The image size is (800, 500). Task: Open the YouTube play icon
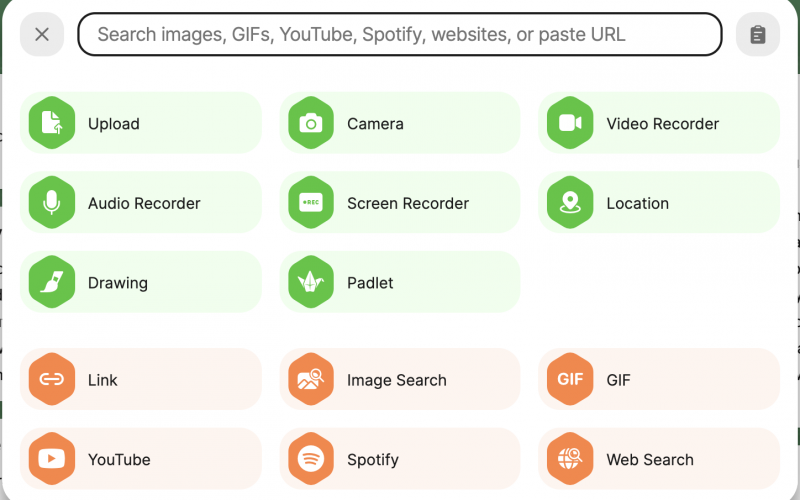(52, 459)
